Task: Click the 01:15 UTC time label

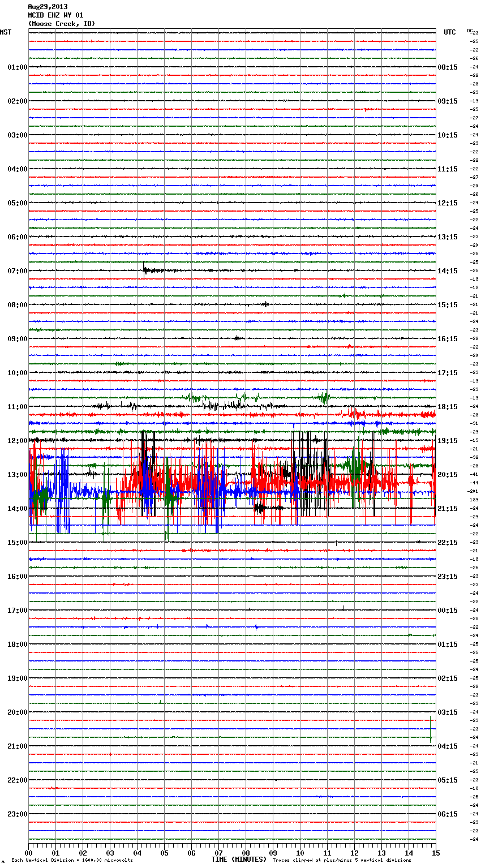Action: point(448,644)
